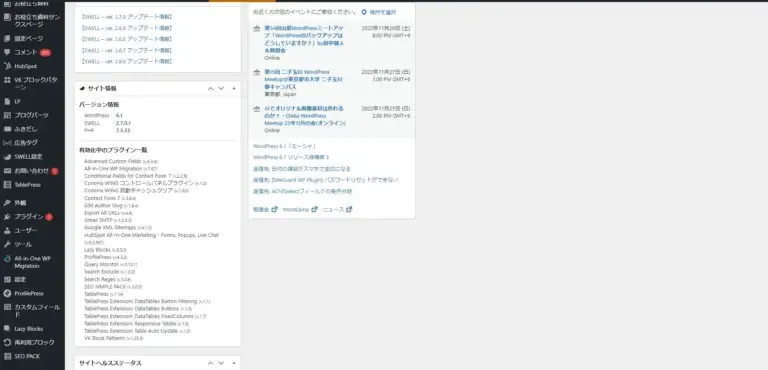Open the WordCamp external link
The width and height of the screenshot is (768, 370).
coord(300,209)
